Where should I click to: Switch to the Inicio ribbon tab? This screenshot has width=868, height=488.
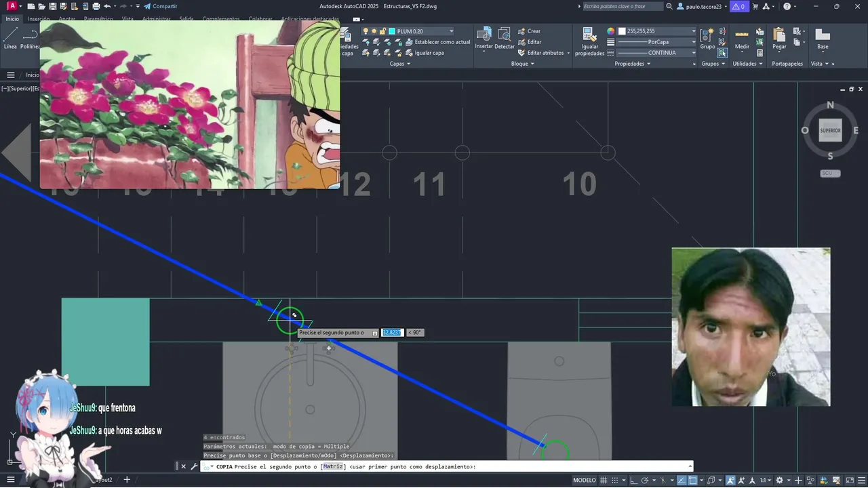click(12, 19)
